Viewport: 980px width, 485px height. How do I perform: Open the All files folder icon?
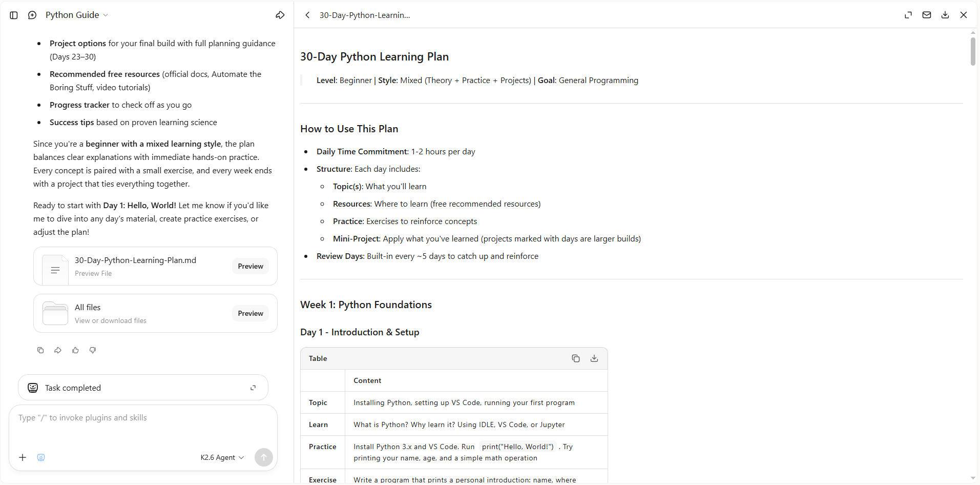pos(55,313)
